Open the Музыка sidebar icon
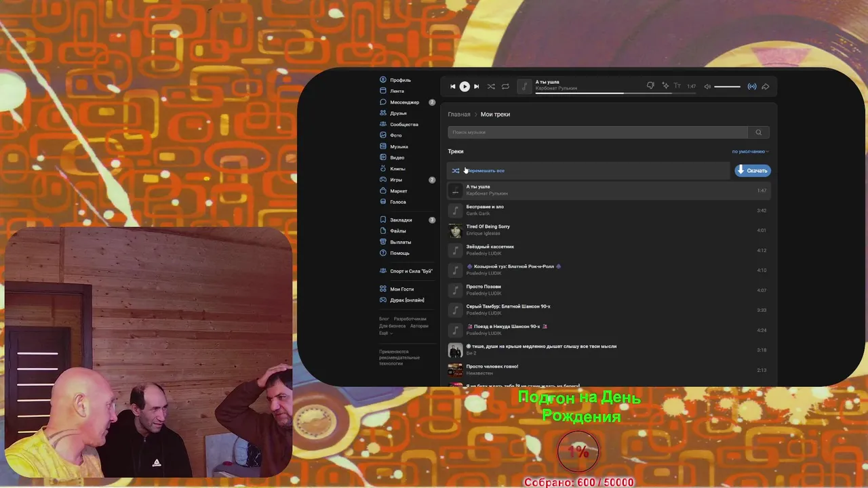The height and width of the screenshot is (488, 868). click(x=383, y=146)
